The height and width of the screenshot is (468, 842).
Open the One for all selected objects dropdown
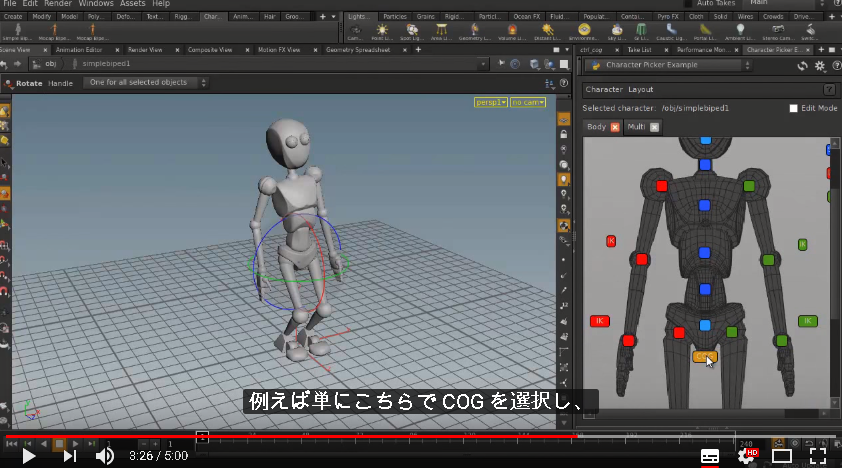point(146,83)
